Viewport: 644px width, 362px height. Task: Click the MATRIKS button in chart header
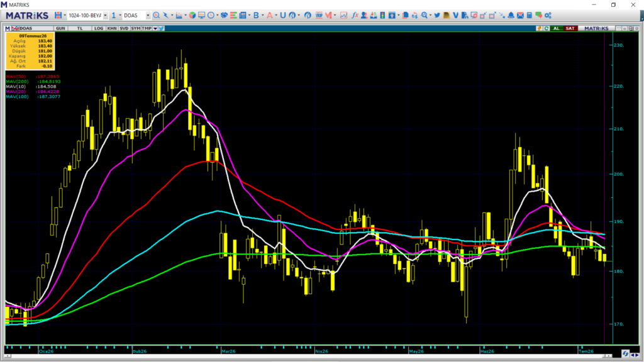596,28
